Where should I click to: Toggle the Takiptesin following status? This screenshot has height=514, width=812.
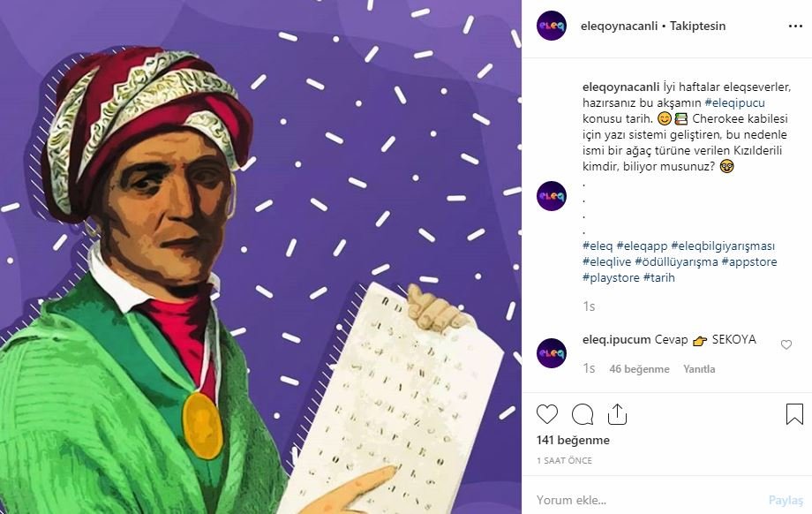697,26
